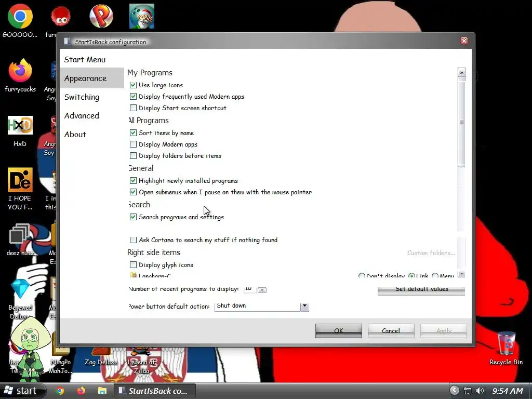Screen dimensions: 532x399
Task: Click 'Set default values' button
Action: click(421, 290)
